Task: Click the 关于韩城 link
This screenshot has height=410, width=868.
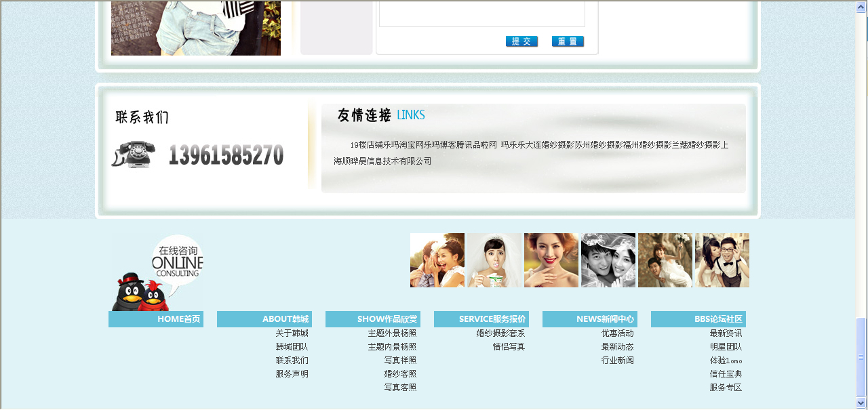Action: (292, 333)
